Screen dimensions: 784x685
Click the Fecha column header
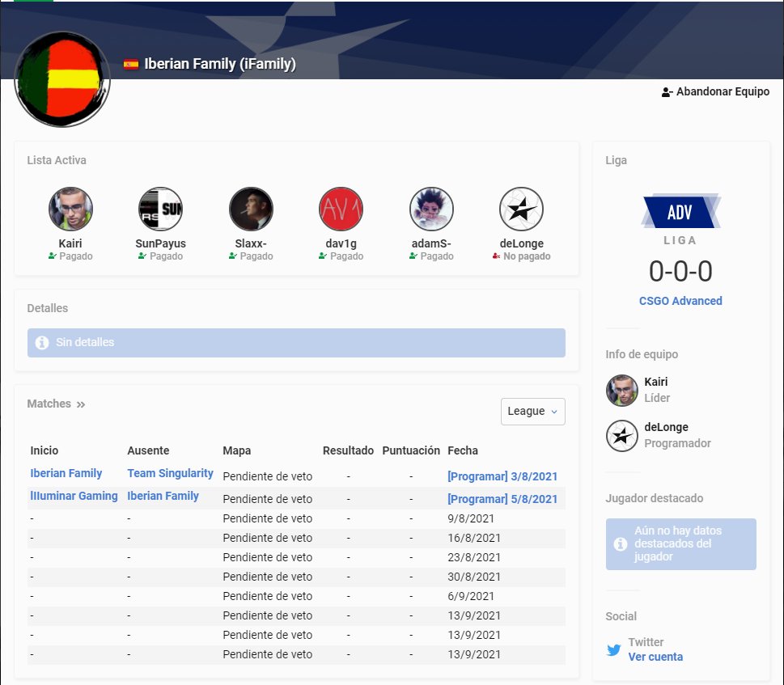pos(463,450)
